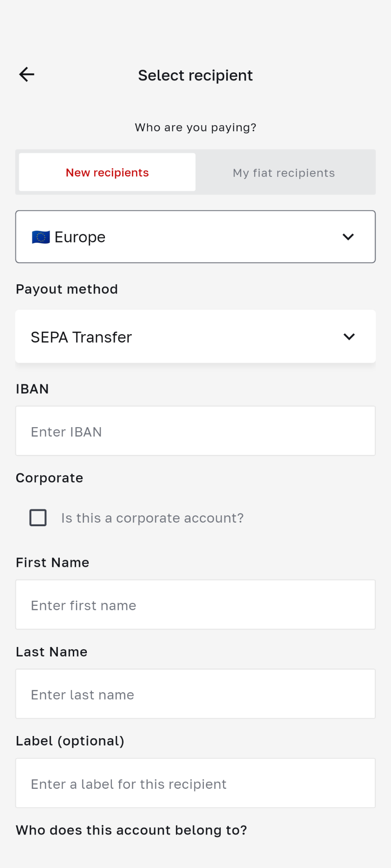The image size is (391, 868).
Task: Open the My fiat recipients tab
Action: [x=284, y=173]
